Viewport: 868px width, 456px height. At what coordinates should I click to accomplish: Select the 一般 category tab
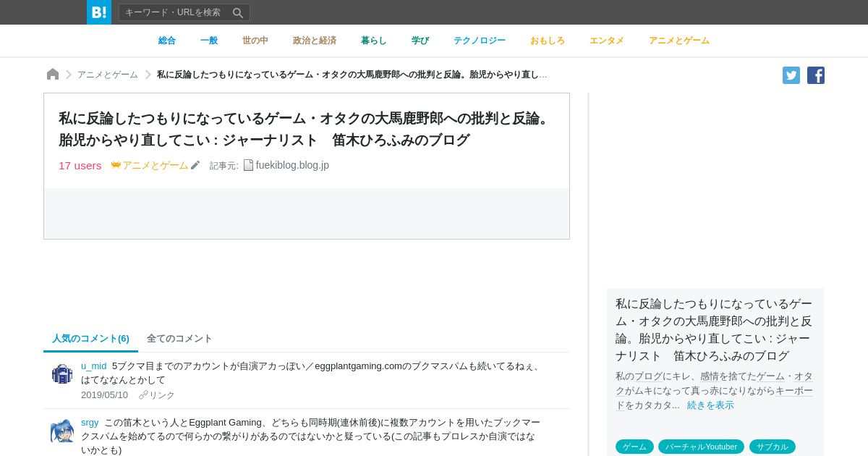click(209, 41)
